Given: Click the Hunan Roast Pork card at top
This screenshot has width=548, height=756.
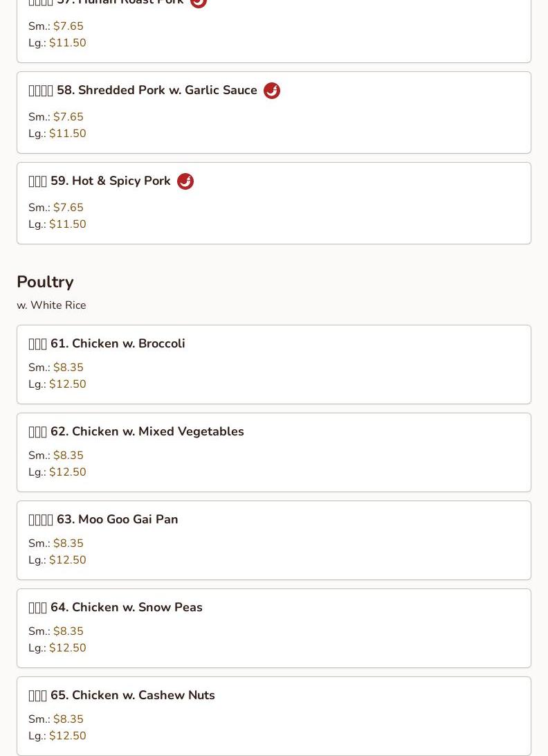Looking at the screenshot, I should (274, 31).
